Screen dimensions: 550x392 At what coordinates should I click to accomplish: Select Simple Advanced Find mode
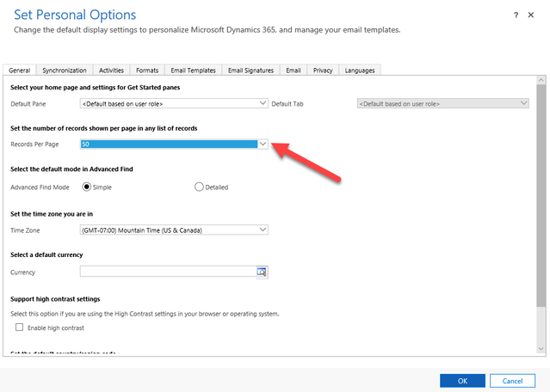click(x=87, y=187)
